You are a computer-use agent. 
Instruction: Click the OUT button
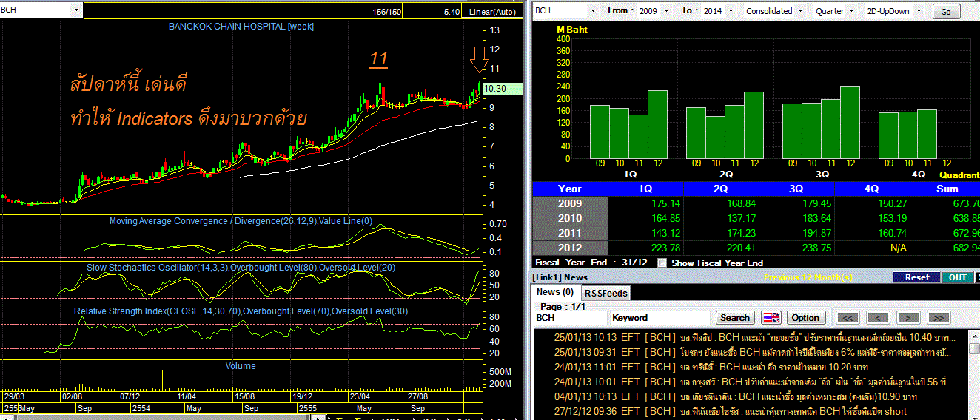(957, 277)
